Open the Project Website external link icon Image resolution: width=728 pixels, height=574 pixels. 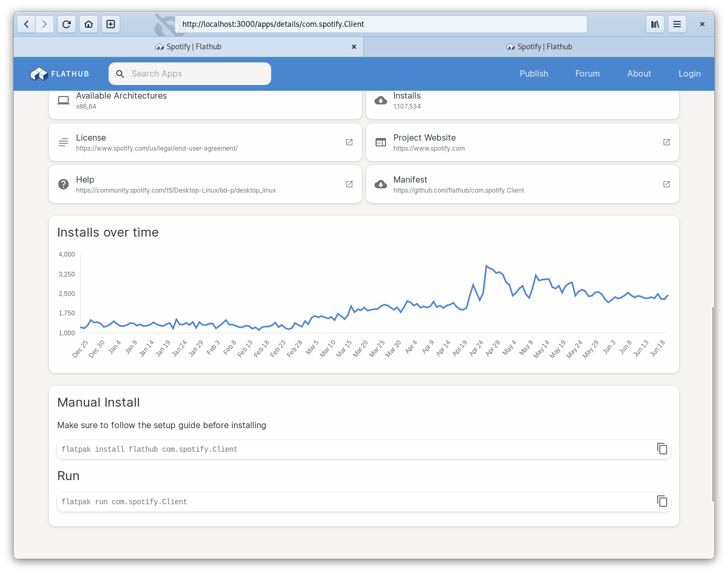click(667, 142)
